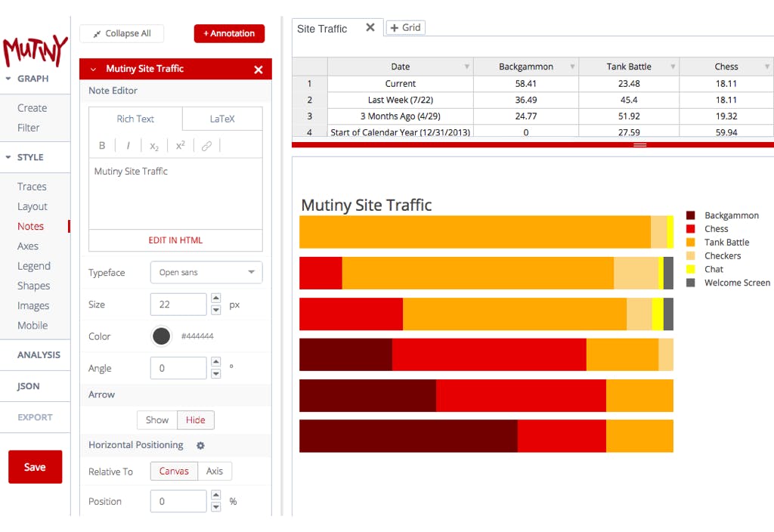Hide the annotation arrow

point(196,420)
